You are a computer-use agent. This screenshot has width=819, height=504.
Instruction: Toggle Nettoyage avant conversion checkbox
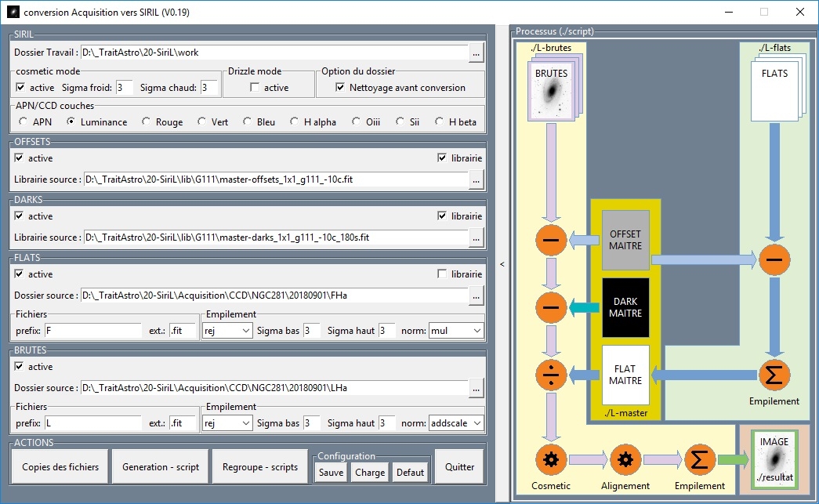pos(340,87)
